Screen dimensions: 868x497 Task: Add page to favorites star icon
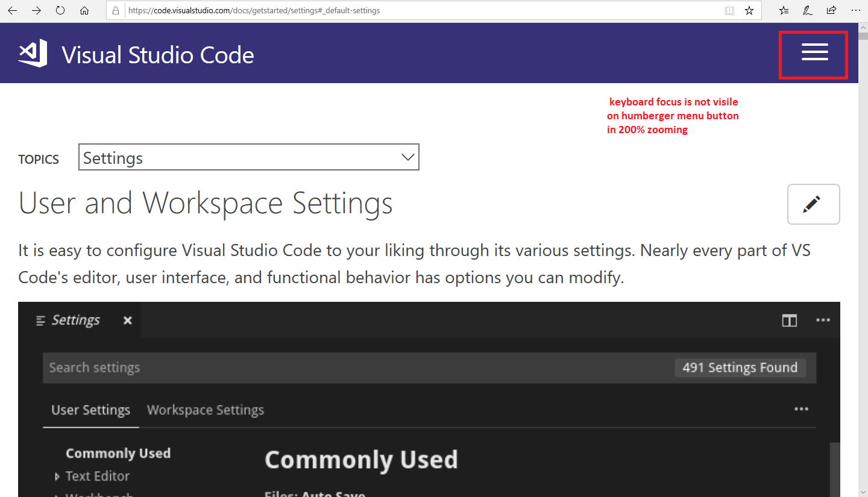749,10
